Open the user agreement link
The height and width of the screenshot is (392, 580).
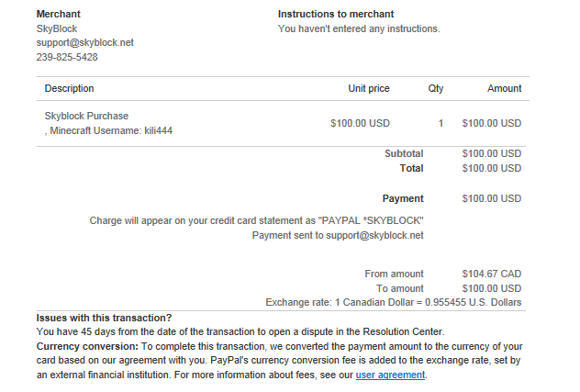pos(390,375)
